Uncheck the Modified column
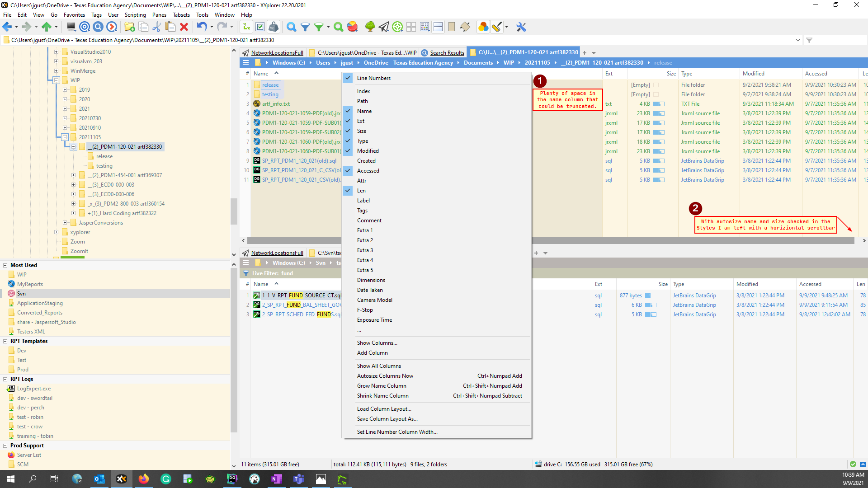This screenshot has height=488, width=868. 367,150
